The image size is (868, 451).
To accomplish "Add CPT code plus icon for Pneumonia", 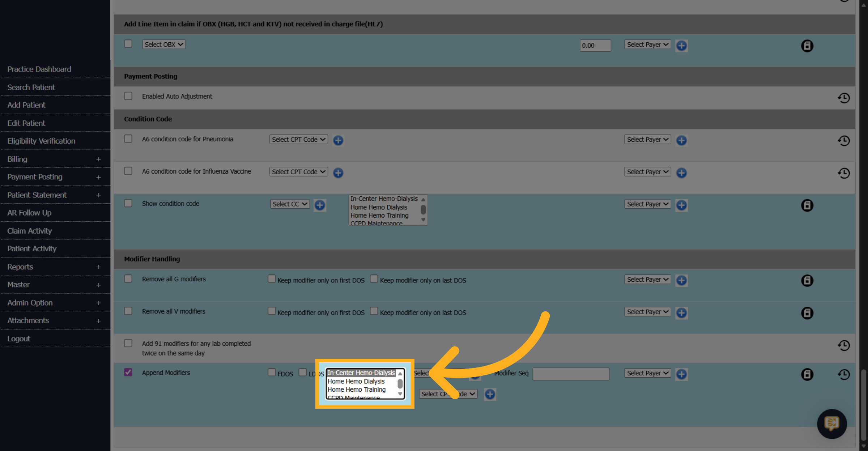I will click(338, 140).
